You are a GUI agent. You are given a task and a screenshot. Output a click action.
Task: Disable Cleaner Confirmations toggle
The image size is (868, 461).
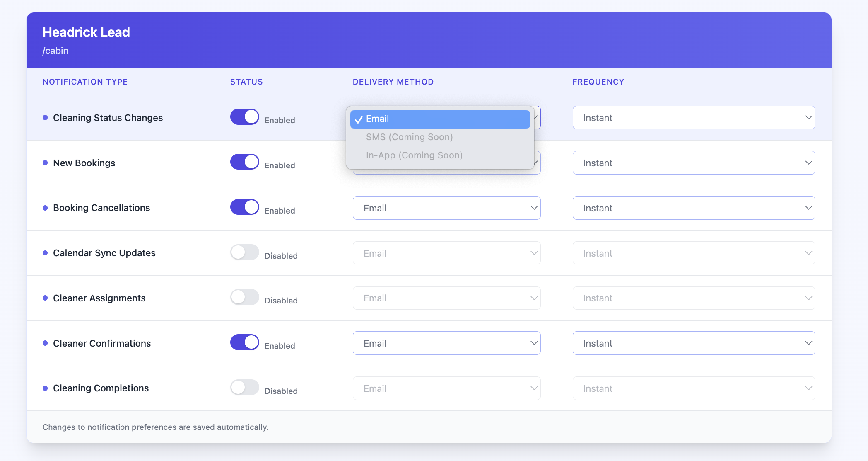(244, 342)
